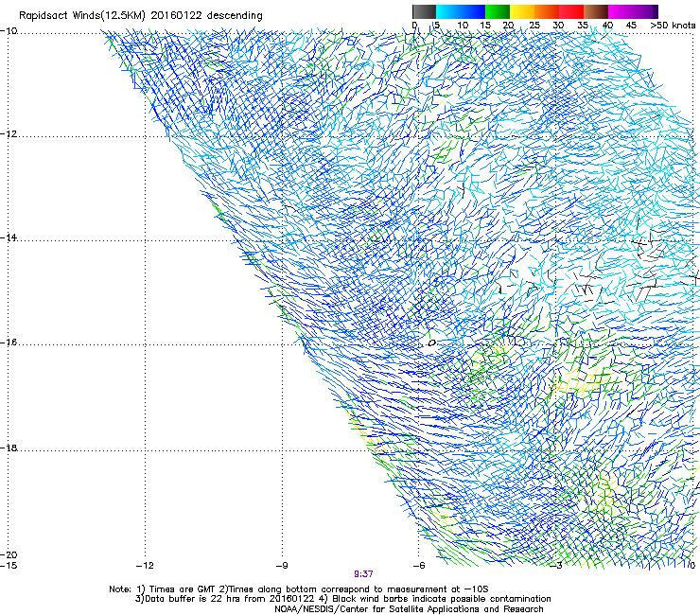Screen dimensions: 700x615
Task: Click the -18 latitude axis label
Action: pos(9,448)
